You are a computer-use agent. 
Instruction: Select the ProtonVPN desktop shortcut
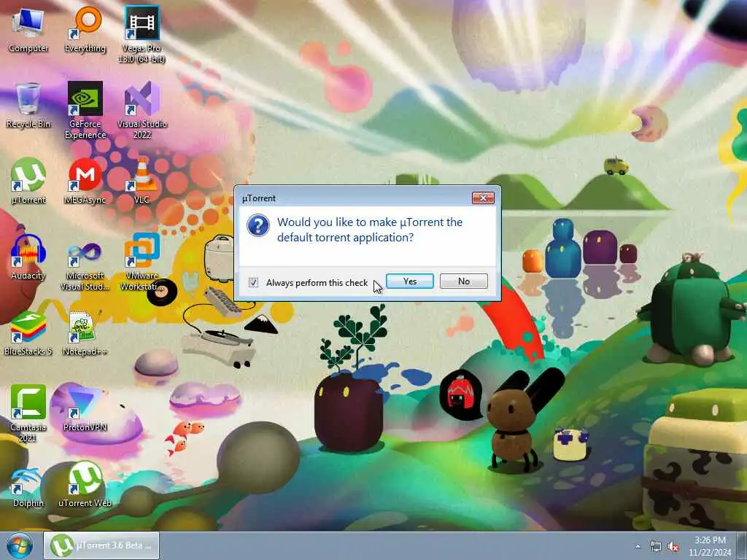(85, 408)
